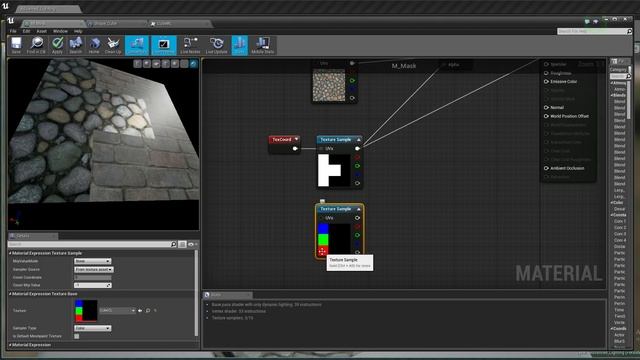Click RGB output pin of selected Texture Sample

357,218
